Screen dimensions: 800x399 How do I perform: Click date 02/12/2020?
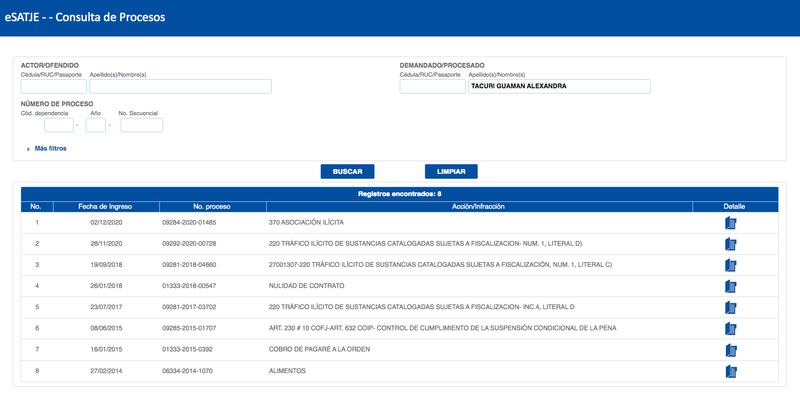coord(106,223)
